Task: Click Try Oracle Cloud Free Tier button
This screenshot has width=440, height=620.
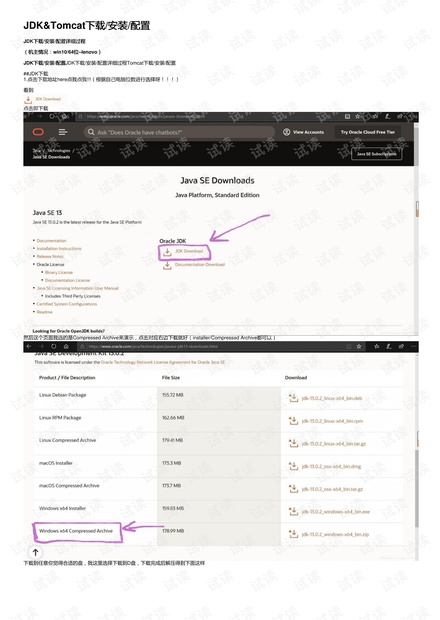Action: point(368,132)
